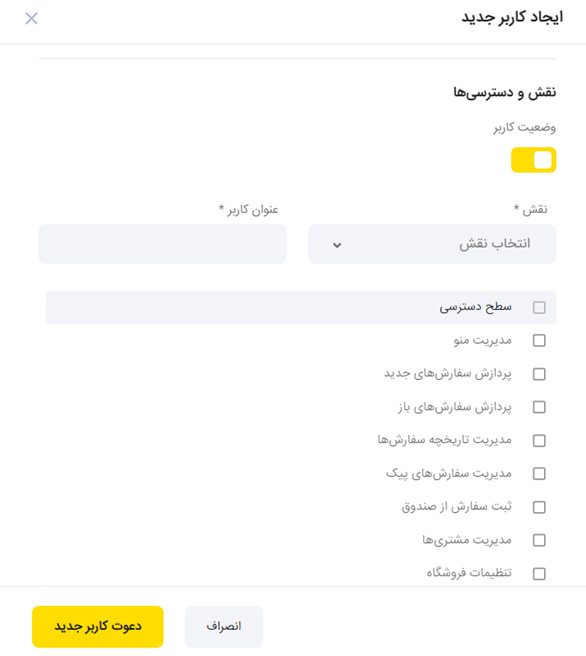Click the chevron arrow in the نقش selector

pos(337,245)
